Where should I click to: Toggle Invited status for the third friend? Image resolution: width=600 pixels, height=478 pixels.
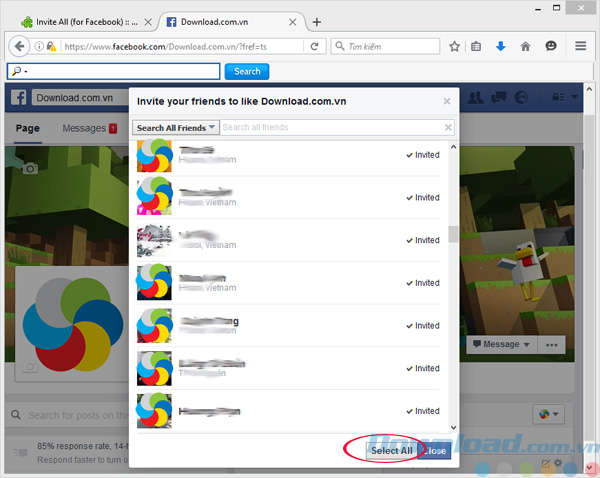[423, 240]
